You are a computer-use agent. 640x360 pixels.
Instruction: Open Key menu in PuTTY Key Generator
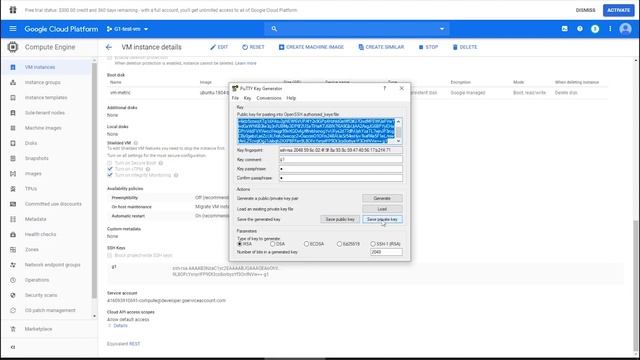click(247, 98)
